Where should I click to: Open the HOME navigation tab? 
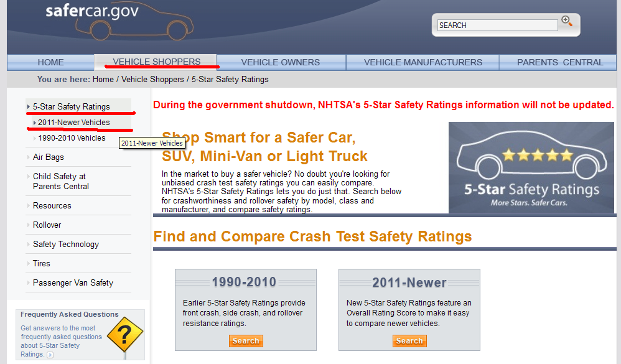pos(50,62)
